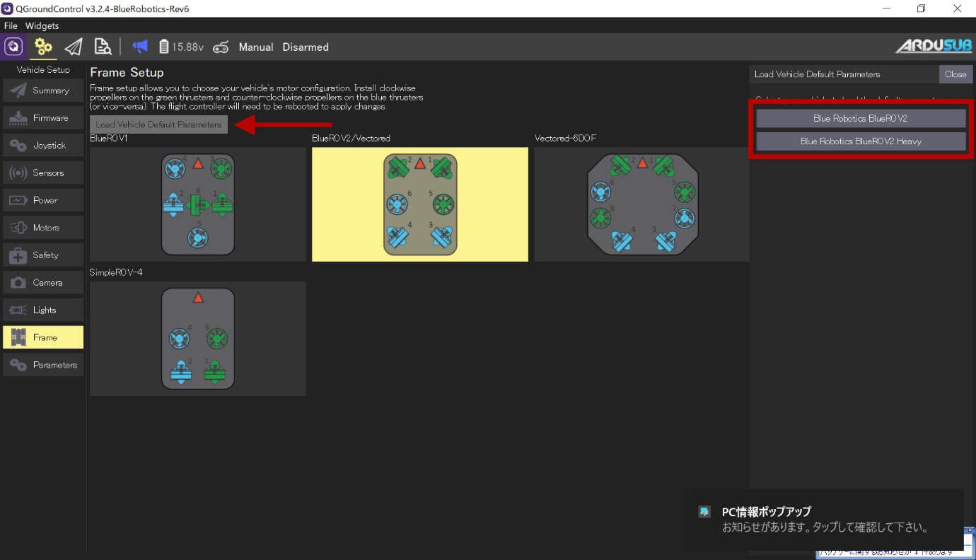Screen dimensions: 976x560
Task: Open the Camera setup page
Action: (x=43, y=282)
